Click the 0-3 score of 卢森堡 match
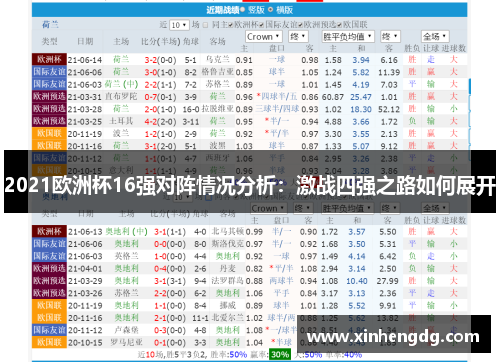Screen dimensions: 500x362 160,331
